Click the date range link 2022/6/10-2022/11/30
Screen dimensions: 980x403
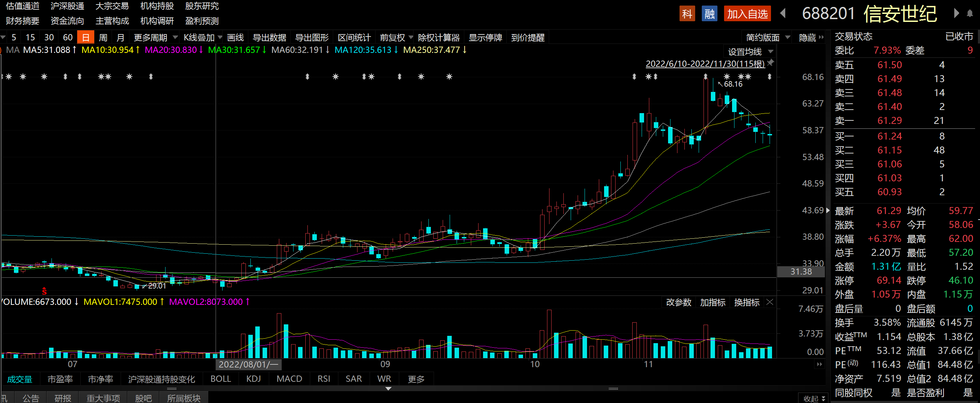[705, 64]
